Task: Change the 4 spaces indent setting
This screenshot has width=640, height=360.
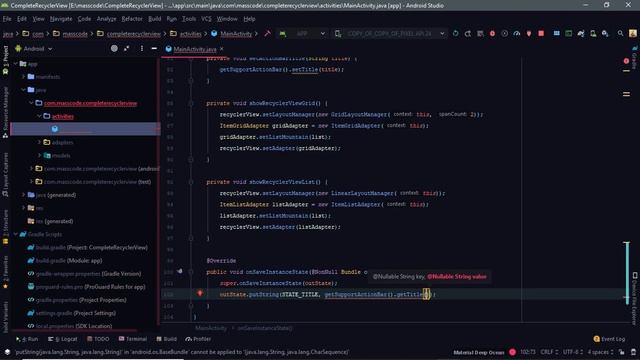Action: [600, 352]
